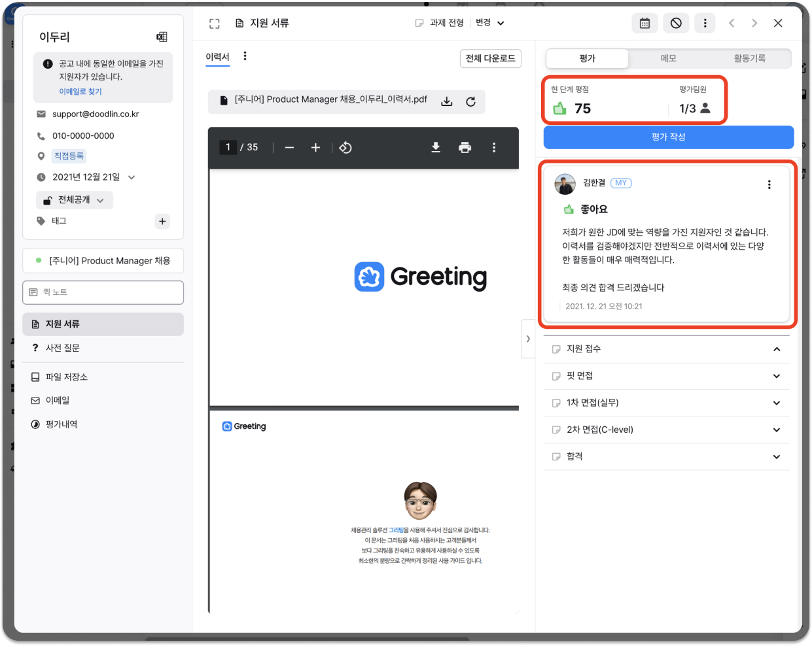Open the 전체공개 visibility dropdown
The width and height of the screenshot is (812, 646).
(x=74, y=200)
